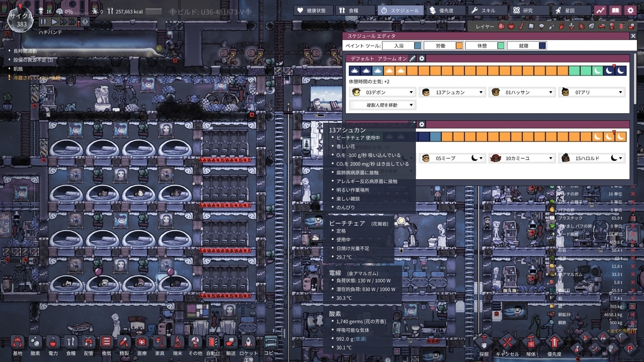Select the 休憩 downtime paint tool
Screen dimensions: 644x362
point(485,46)
